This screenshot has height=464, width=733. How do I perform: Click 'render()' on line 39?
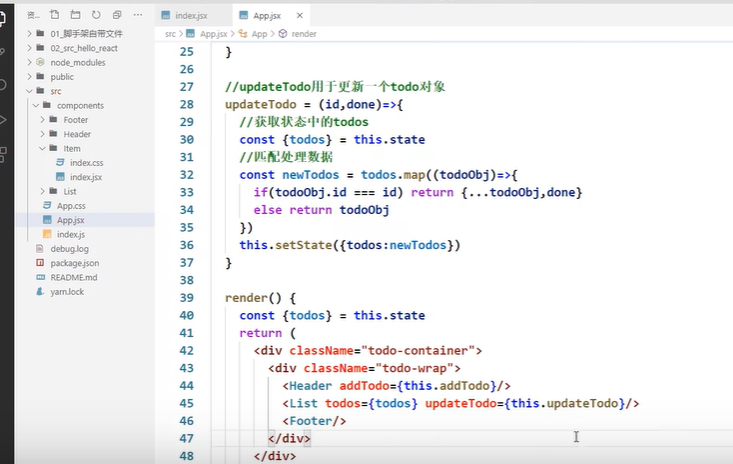pos(253,298)
